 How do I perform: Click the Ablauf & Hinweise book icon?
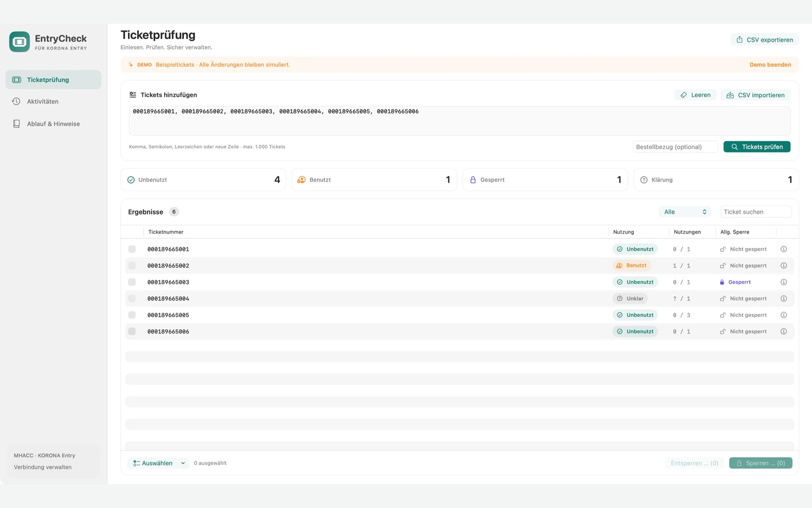(16, 124)
